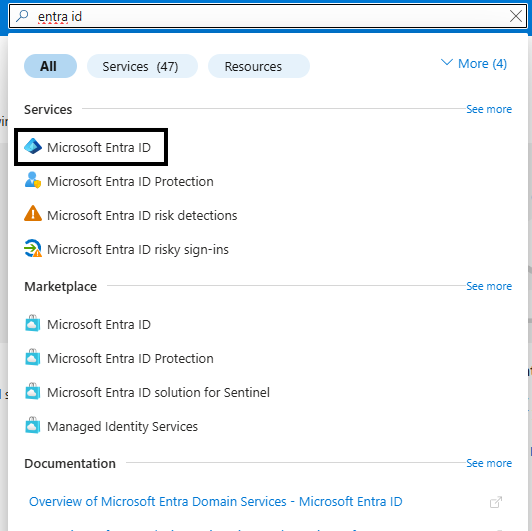This screenshot has width=532, height=531.
Task: Select Sentinel solution marketplace bag icon
Action: 33,391
